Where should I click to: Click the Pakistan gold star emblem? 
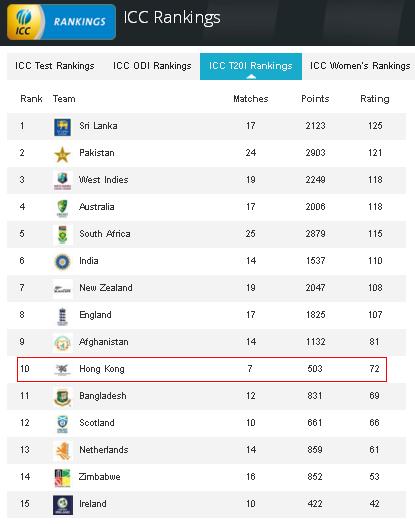pyautogui.click(x=62, y=155)
